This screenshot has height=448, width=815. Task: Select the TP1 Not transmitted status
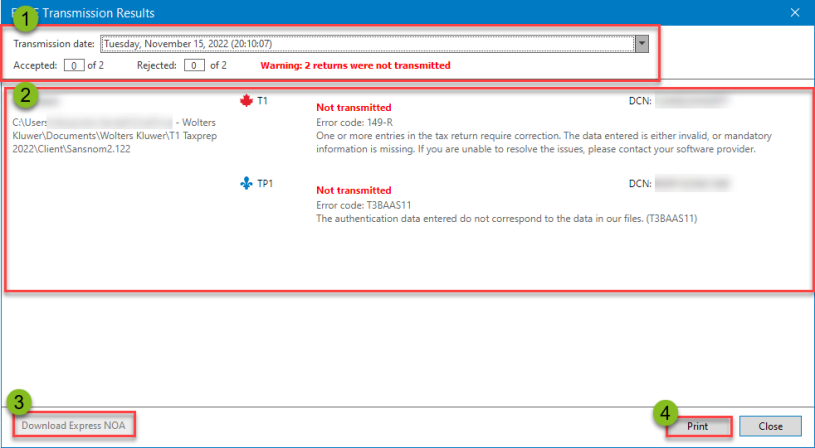pyautogui.click(x=353, y=190)
